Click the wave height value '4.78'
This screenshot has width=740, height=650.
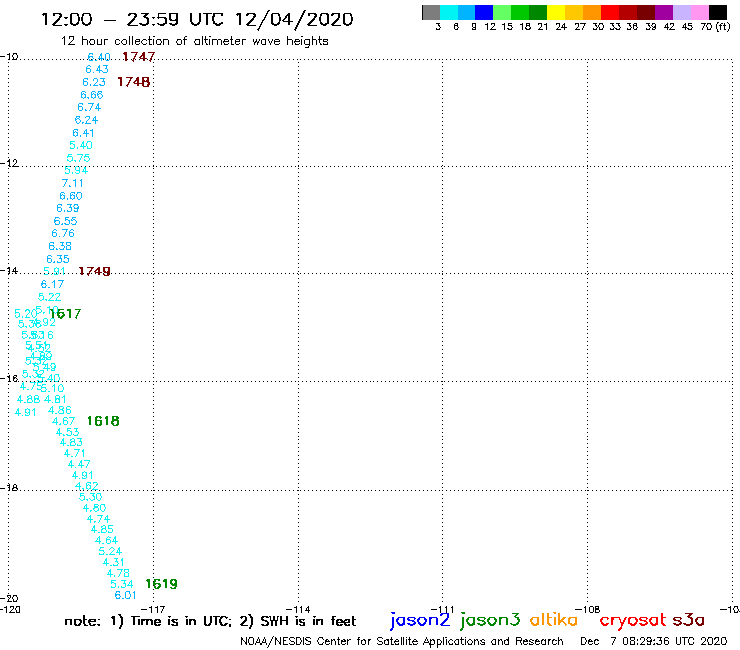(x=118, y=574)
